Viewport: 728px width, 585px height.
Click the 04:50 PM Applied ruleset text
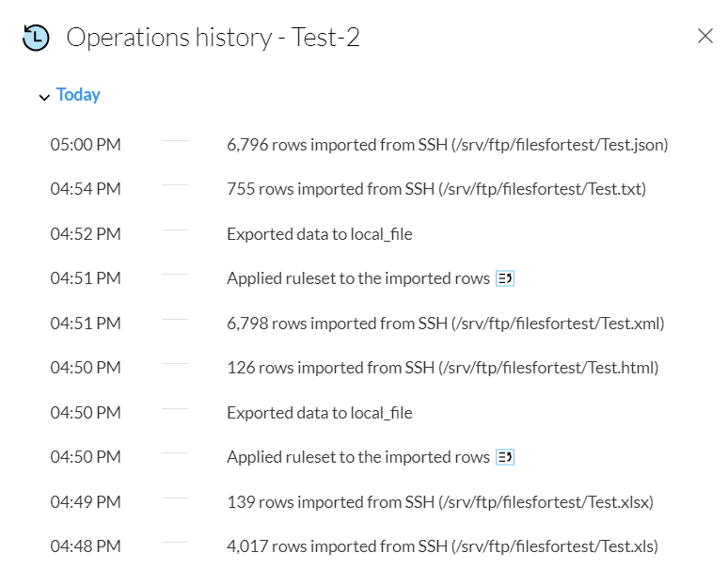coord(357,457)
